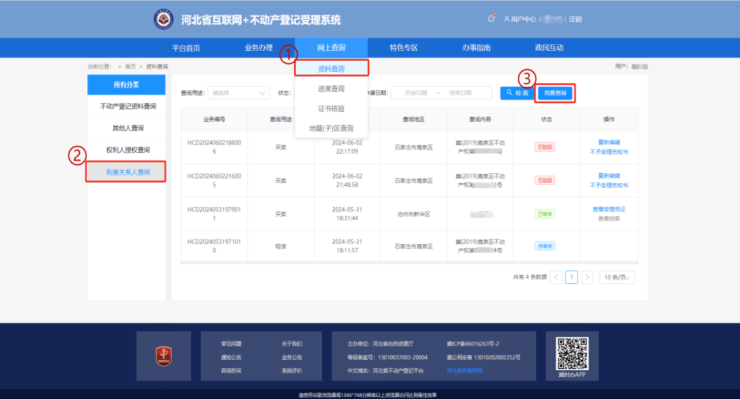Open 常见问题 footer link
The width and height of the screenshot is (740, 399).
pos(231,344)
